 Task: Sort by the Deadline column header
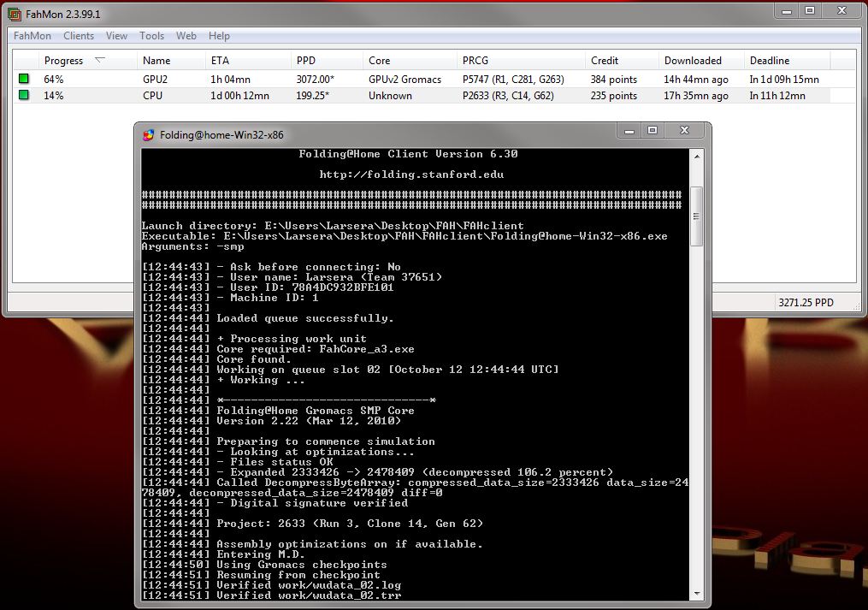point(787,61)
